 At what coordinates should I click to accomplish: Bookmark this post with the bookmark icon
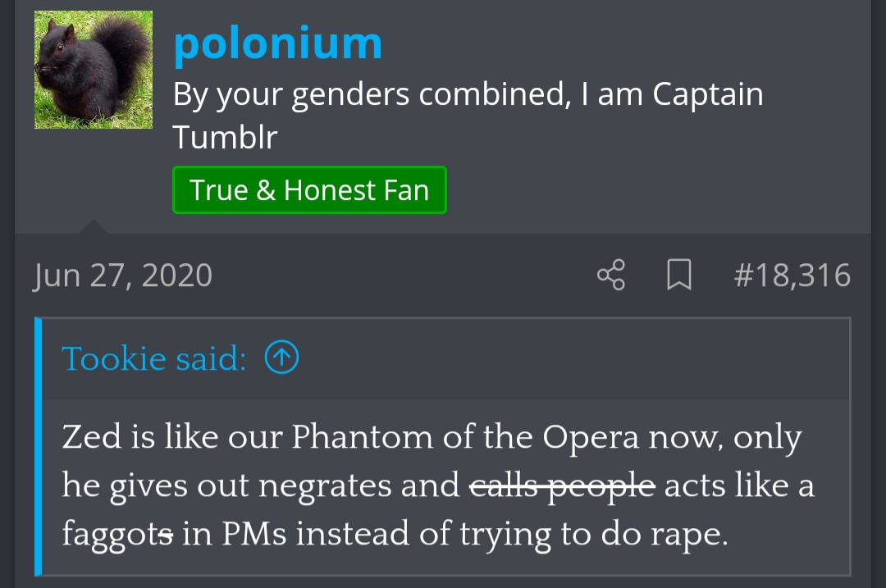(678, 275)
